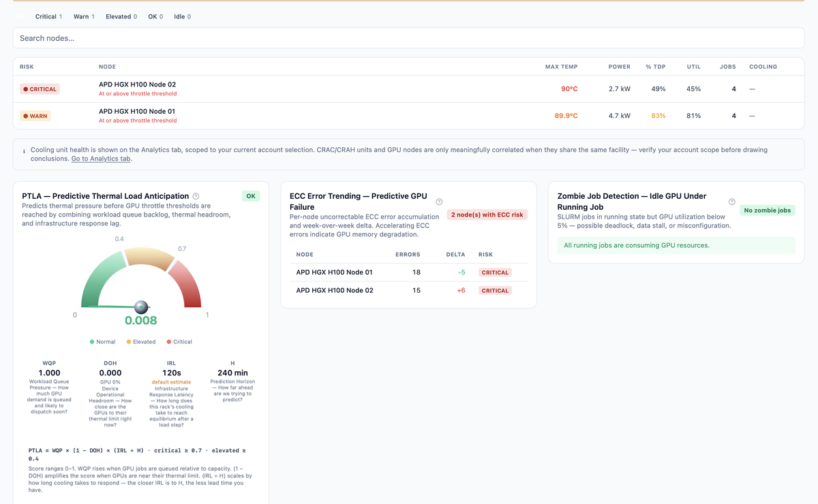Click the No zombie jobs status badge
The image size is (818, 504).
point(768,210)
